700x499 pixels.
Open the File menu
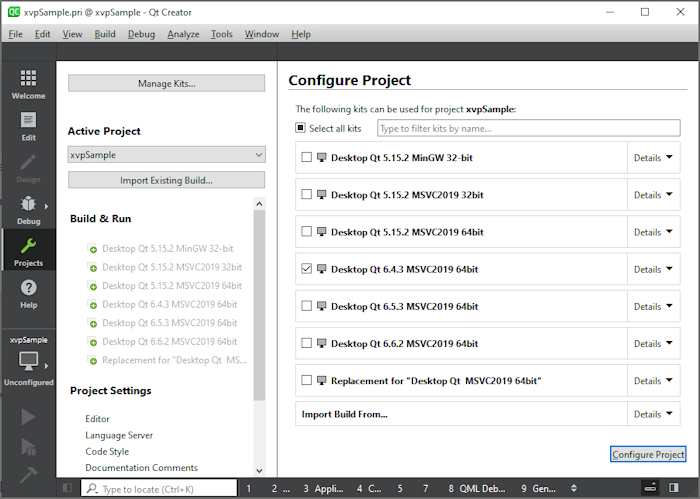pyautogui.click(x=16, y=34)
